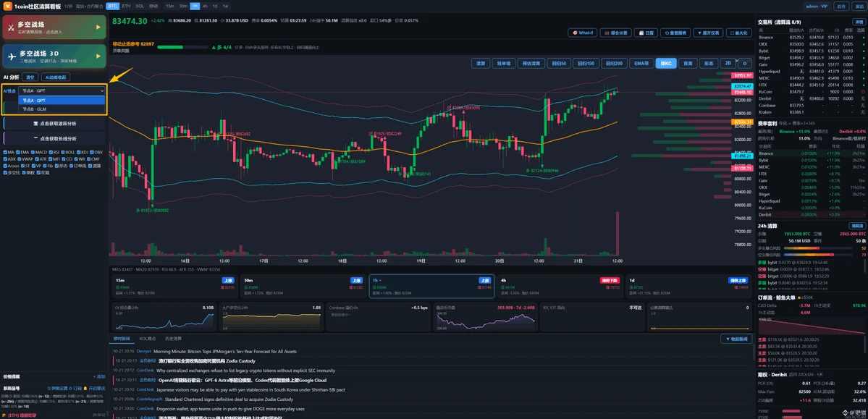Click the 回归50 chart overlay button
Image resolution: width=868 pixels, height=419 pixels.
point(559,63)
